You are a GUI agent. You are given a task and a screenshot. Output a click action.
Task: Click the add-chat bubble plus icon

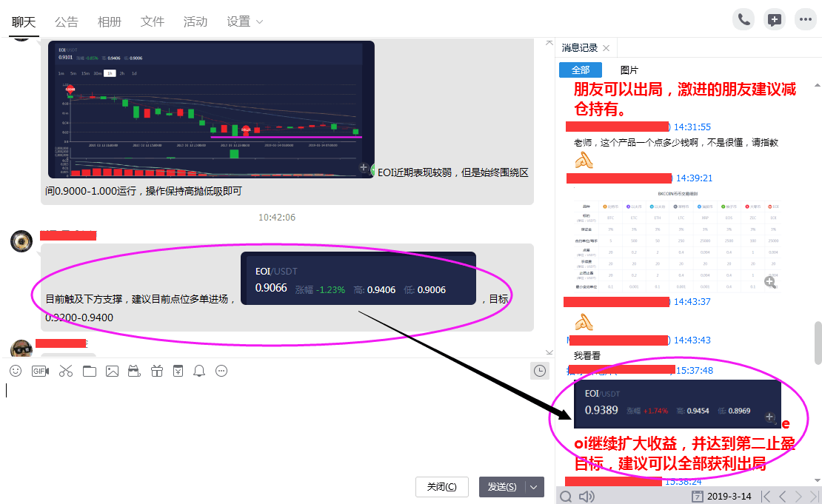775,20
